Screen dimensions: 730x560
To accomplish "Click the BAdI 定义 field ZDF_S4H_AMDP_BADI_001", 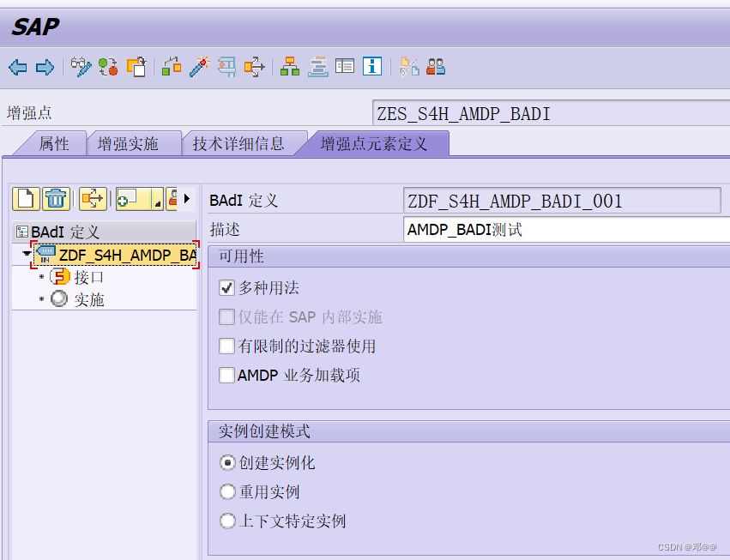I will (x=562, y=201).
